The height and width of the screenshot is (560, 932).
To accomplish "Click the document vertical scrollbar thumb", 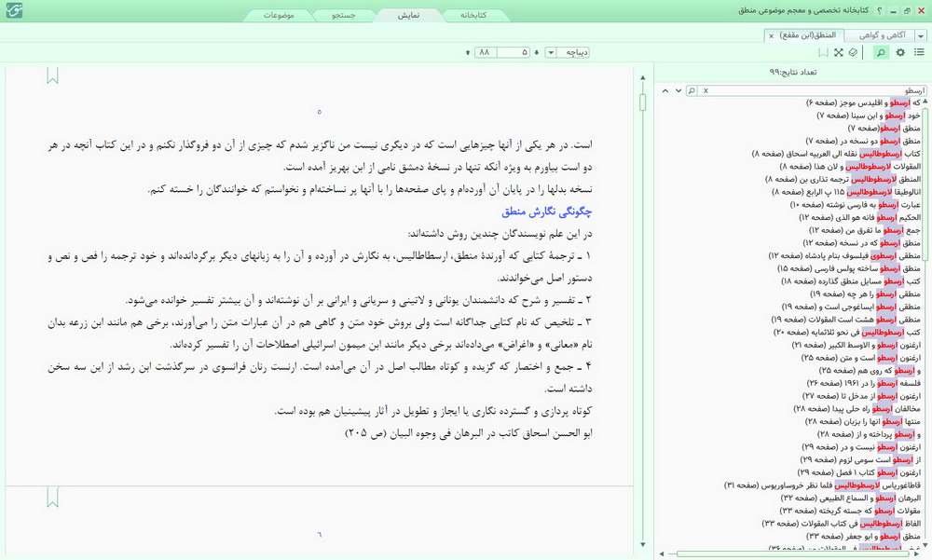I will (x=642, y=102).
